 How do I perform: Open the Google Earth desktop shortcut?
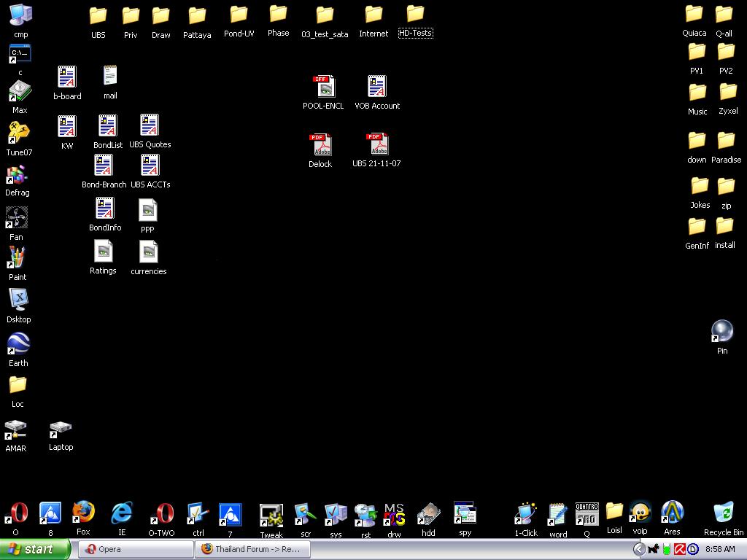coord(18,344)
